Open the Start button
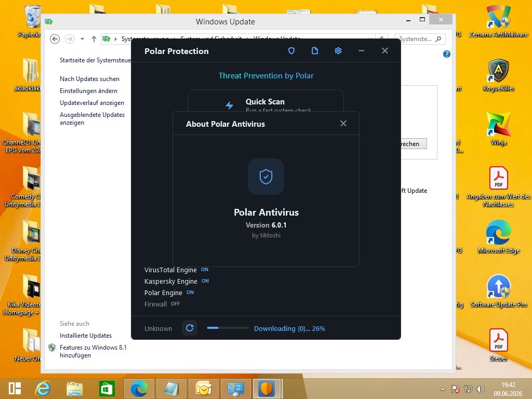 pos(15,389)
